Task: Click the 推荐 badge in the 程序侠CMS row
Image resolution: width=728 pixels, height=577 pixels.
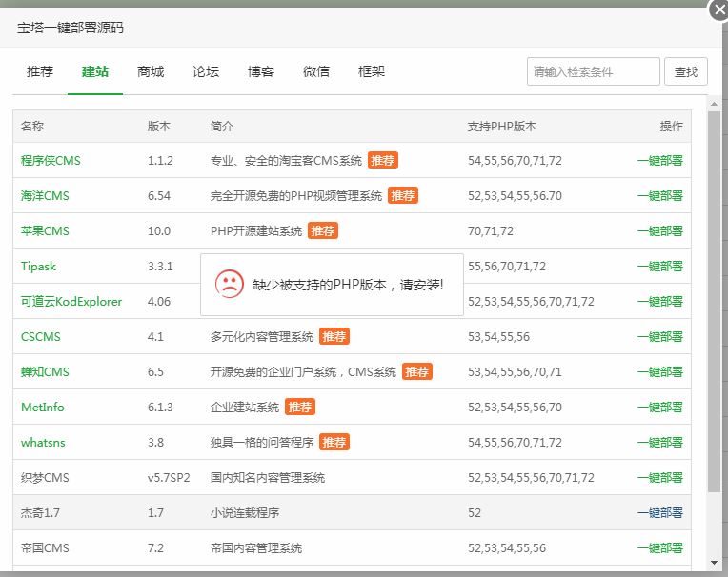Action: (x=382, y=160)
